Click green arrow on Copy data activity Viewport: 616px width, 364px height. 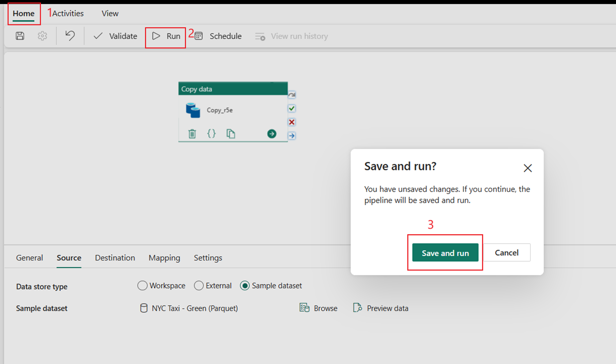click(x=272, y=133)
